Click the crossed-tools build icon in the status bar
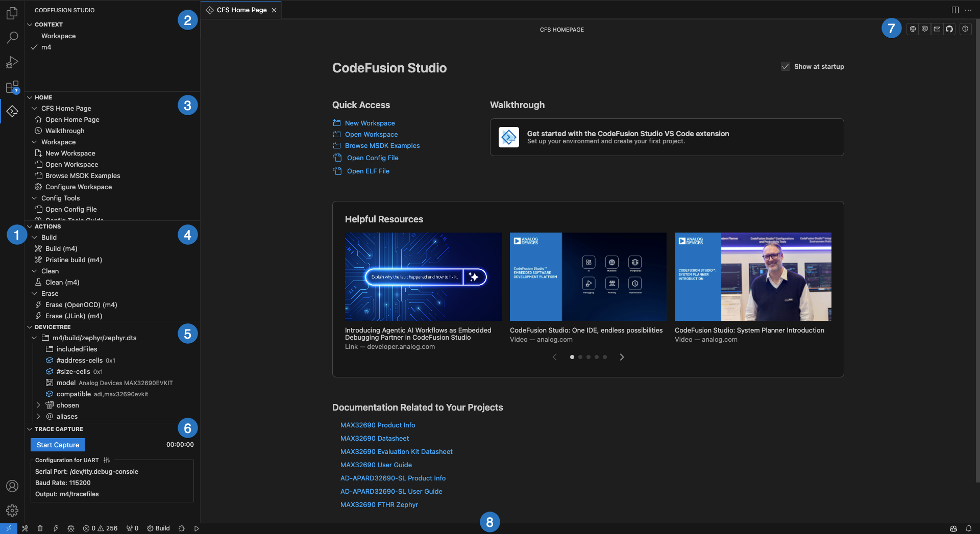Image resolution: width=980 pixels, height=534 pixels. (25, 528)
